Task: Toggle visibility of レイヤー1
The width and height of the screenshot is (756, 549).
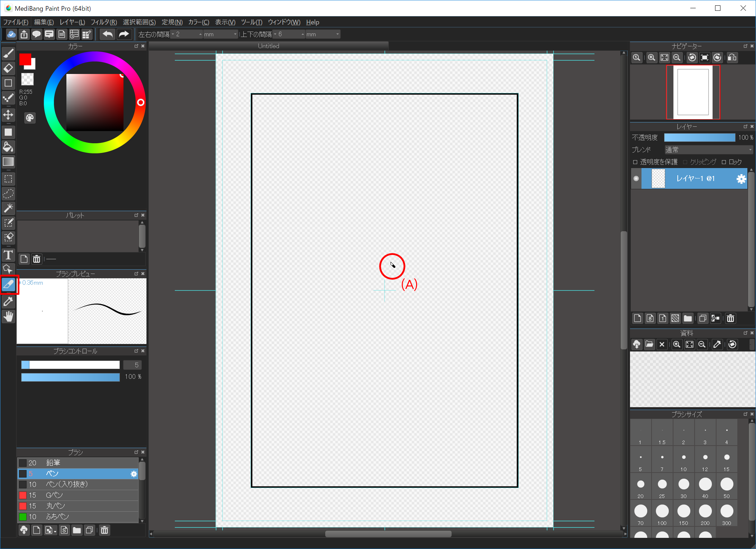Action: (x=636, y=178)
